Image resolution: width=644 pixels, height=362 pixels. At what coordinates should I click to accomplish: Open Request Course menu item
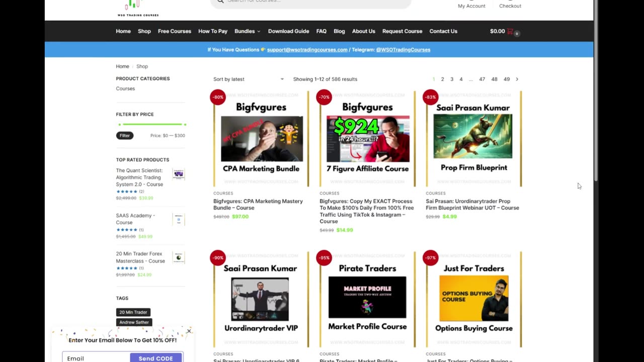[402, 31]
